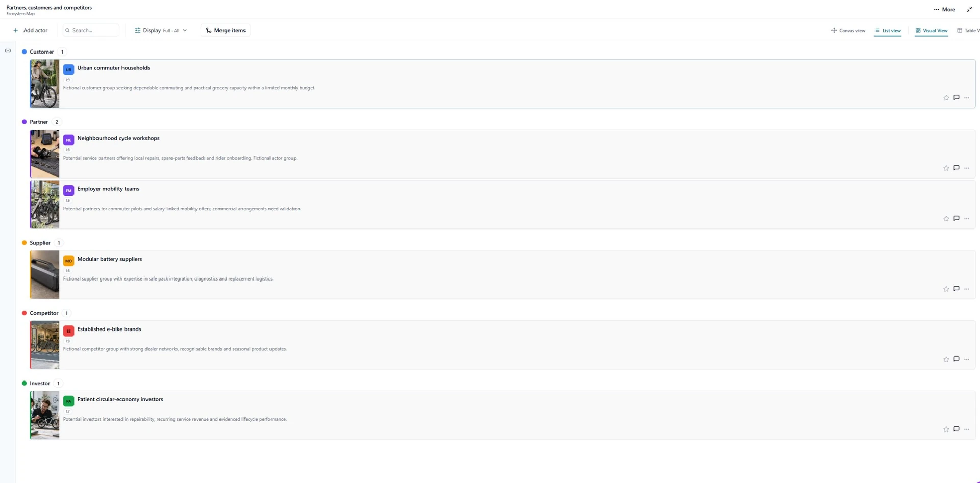Screen dimensions: 980x483
Task: Open more options for Urban commuter households
Action: pyautogui.click(x=967, y=98)
